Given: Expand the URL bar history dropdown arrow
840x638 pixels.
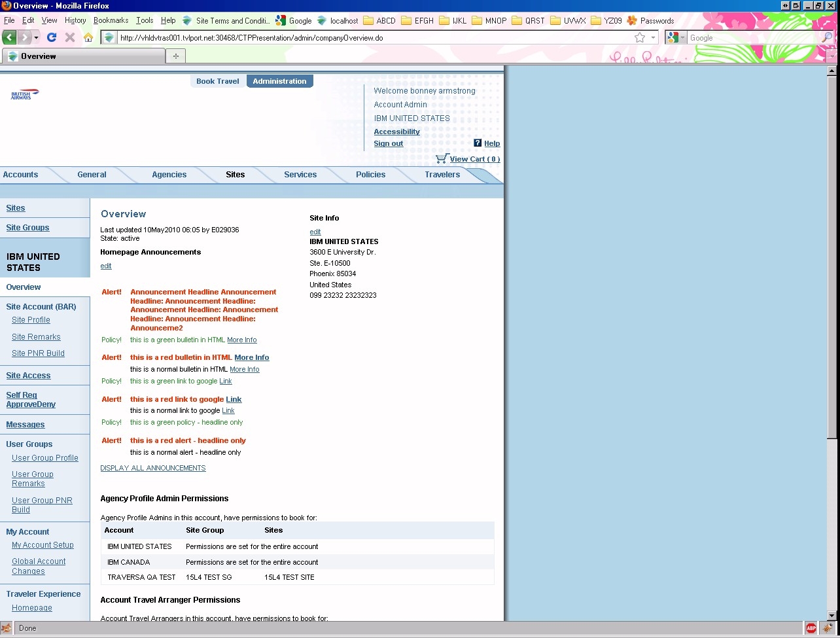Looking at the screenshot, I should click(653, 38).
